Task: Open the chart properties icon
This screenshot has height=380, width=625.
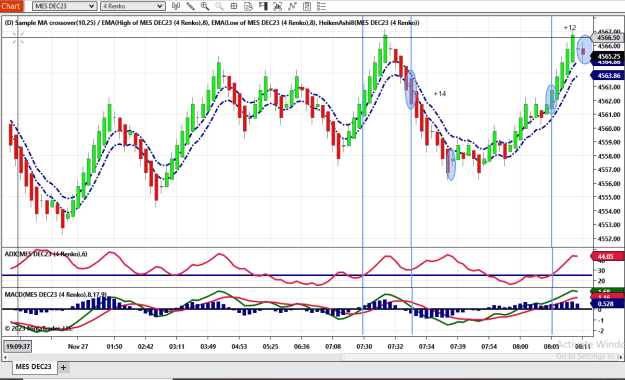Action: [x=307, y=6]
